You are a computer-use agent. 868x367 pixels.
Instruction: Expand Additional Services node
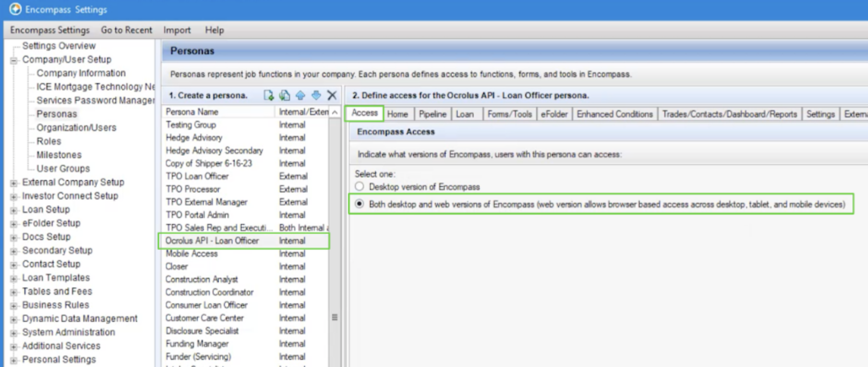[x=14, y=346]
